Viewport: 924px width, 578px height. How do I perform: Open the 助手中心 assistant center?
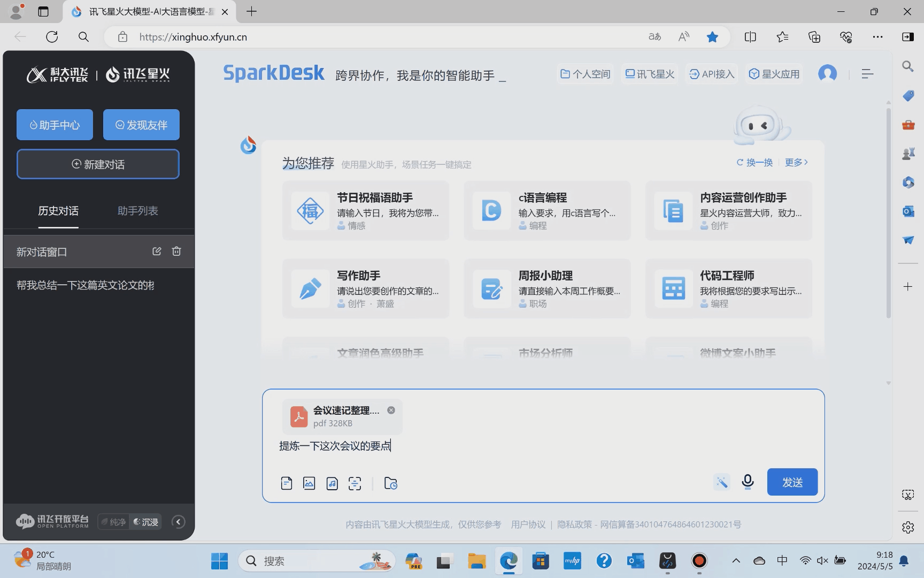point(55,125)
